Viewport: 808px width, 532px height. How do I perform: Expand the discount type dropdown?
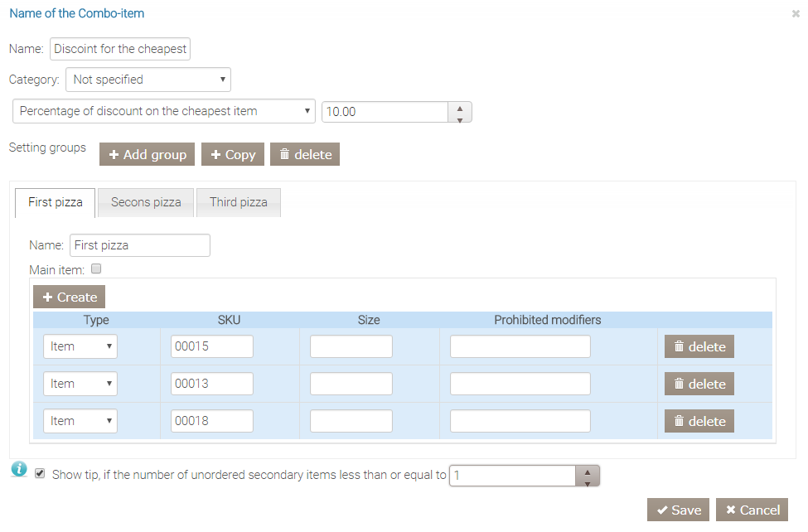click(x=164, y=111)
